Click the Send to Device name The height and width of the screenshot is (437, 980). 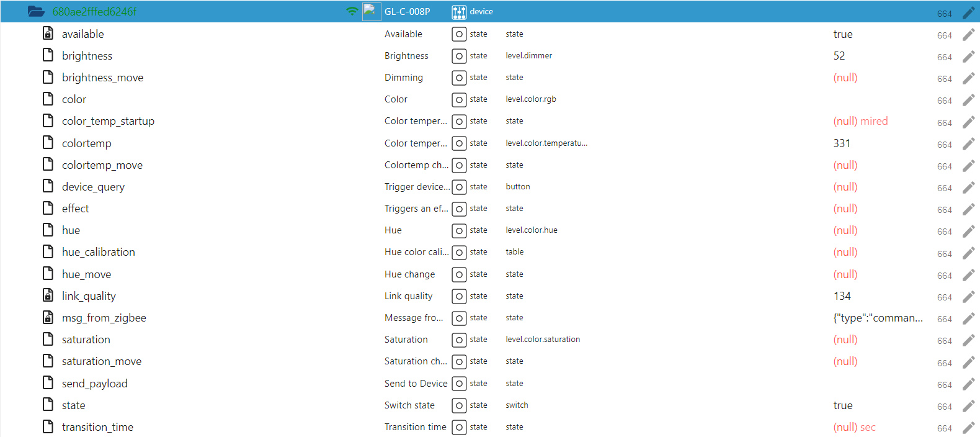(416, 384)
